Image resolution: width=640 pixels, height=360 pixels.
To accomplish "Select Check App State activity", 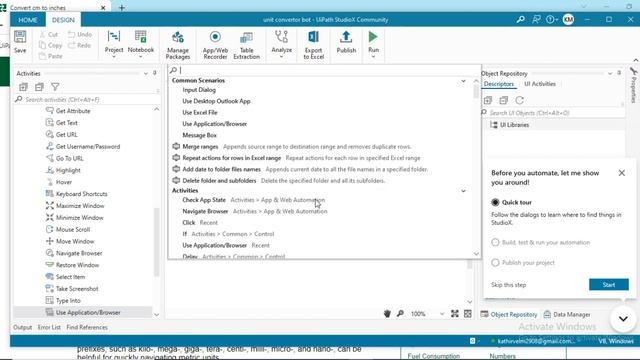I will (x=204, y=200).
